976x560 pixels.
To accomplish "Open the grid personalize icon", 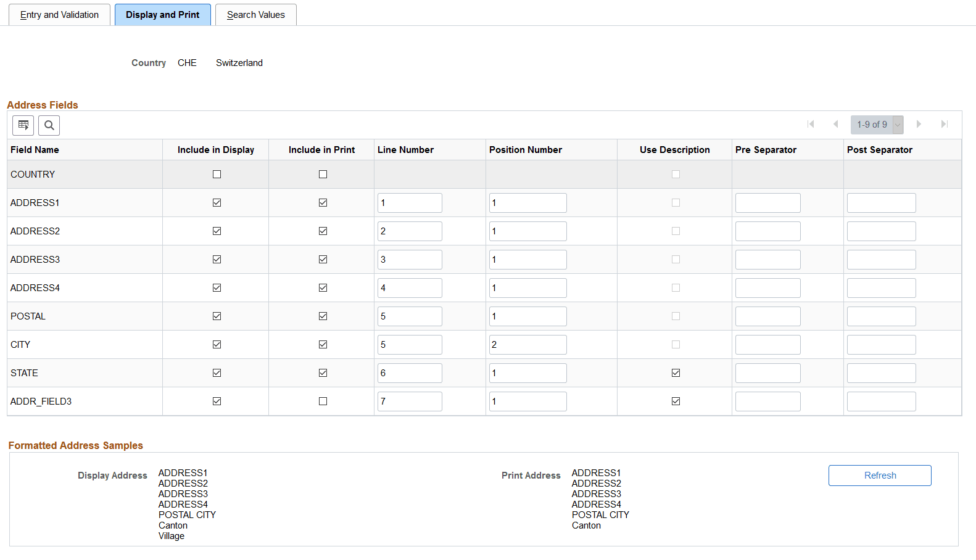I will coord(23,125).
